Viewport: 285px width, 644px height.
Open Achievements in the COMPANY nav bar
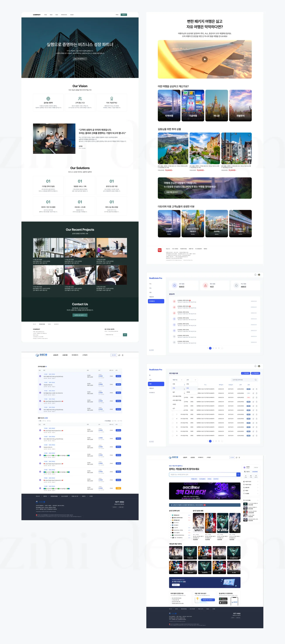tap(64, 15)
